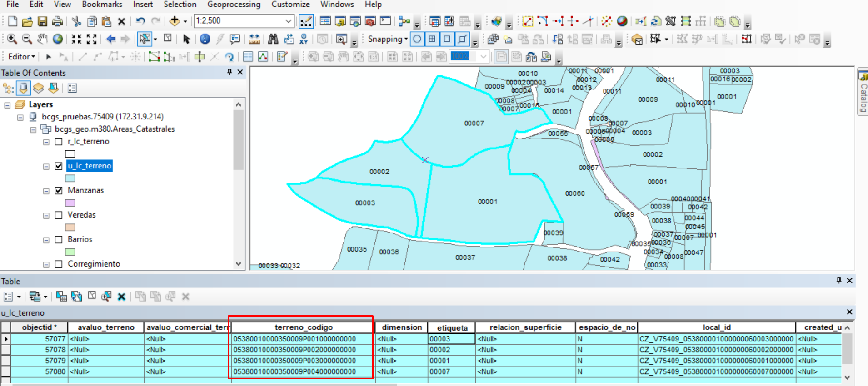Click the terreno_codigo column header
The width and height of the screenshot is (868, 386).
tap(303, 327)
